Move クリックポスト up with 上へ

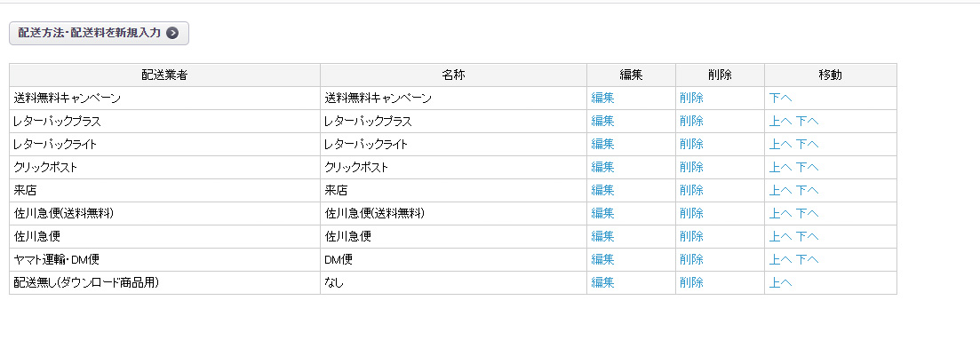780,168
